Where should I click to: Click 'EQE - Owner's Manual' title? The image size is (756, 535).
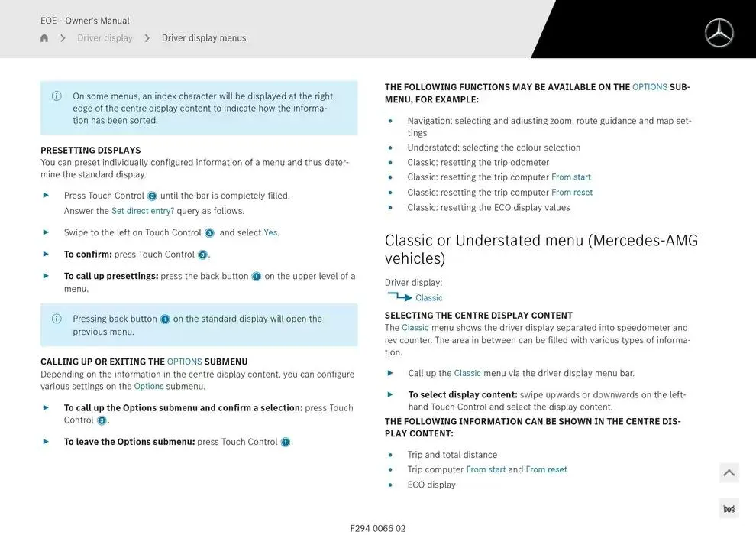click(x=85, y=21)
